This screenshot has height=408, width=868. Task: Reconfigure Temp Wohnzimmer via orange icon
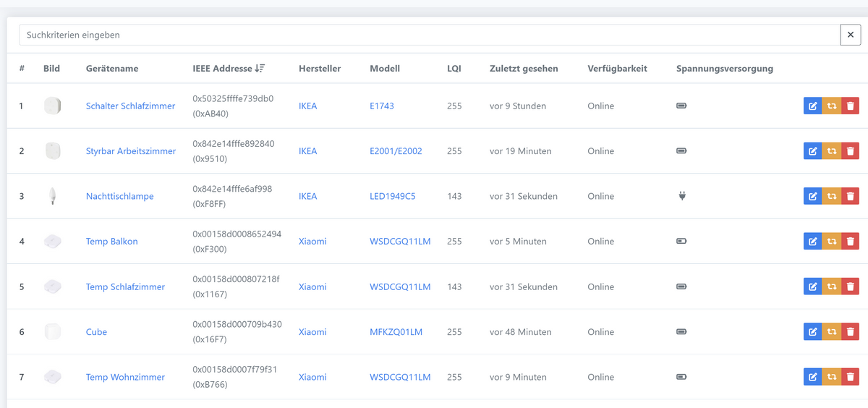(831, 377)
